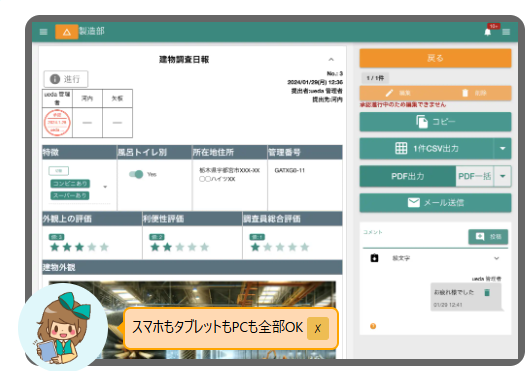Click the orange help icon below comments
This screenshot has width=529, height=371.
click(373, 326)
